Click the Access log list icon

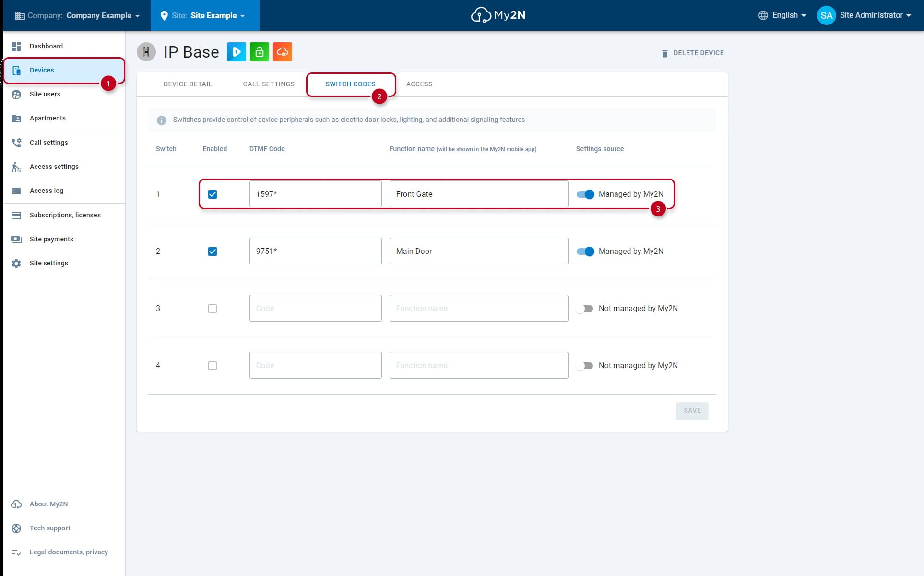pos(16,191)
